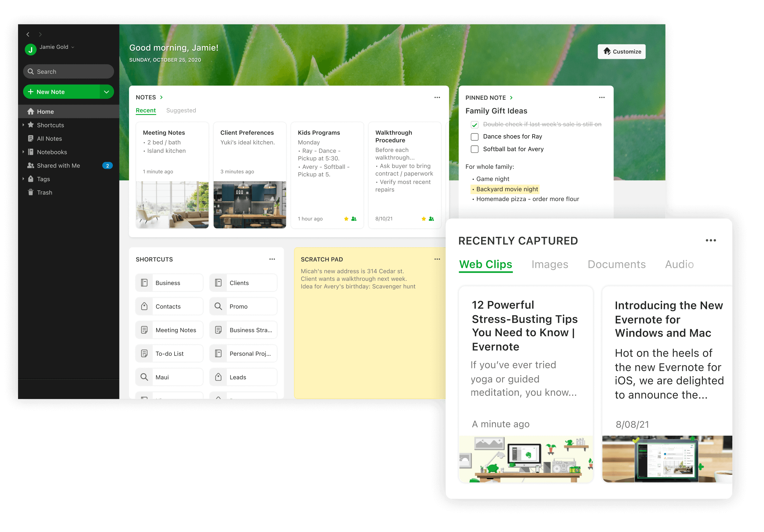Click shared icon on Kids Programs note
The image size is (764, 532).
click(x=354, y=218)
